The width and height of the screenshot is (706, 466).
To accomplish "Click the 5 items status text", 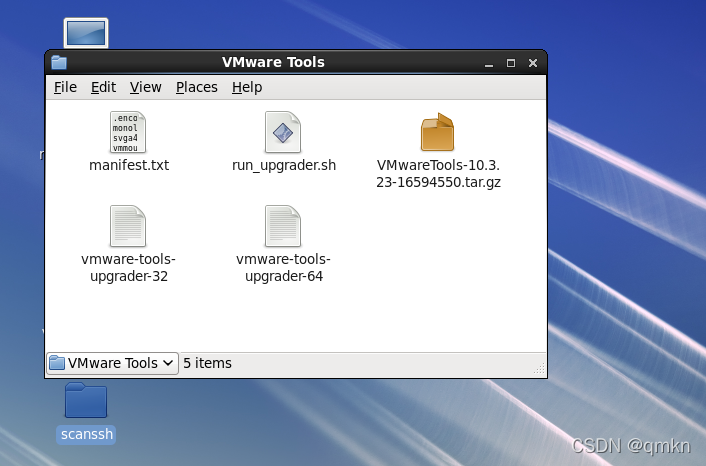I will (207, 363).
